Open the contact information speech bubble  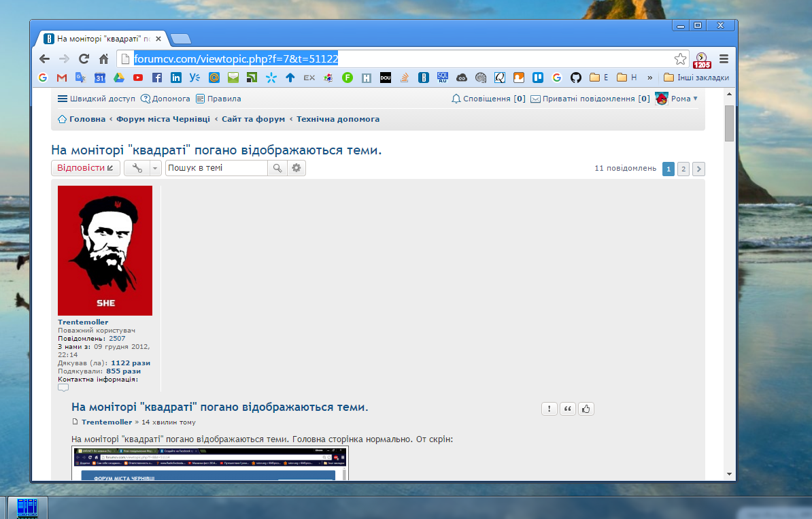(x=63, y=388)
